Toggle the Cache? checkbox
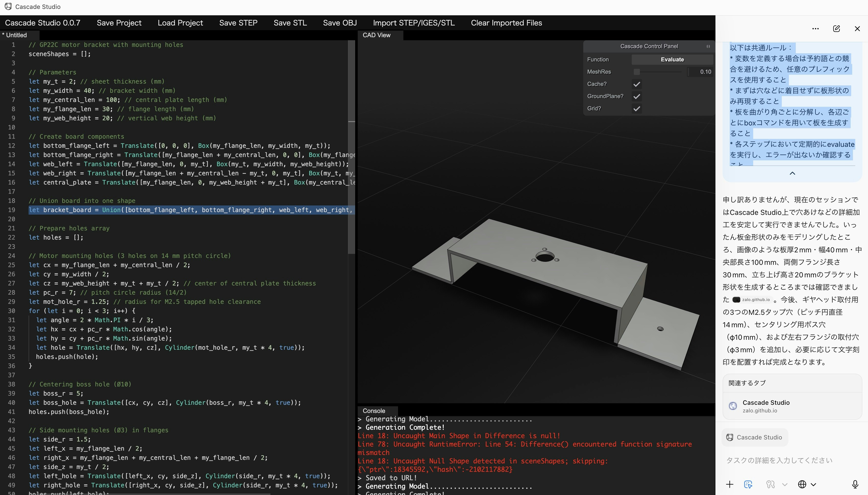The width and height of the screenshot is (868, 495). pyautogui.click(x=637, y=84)
